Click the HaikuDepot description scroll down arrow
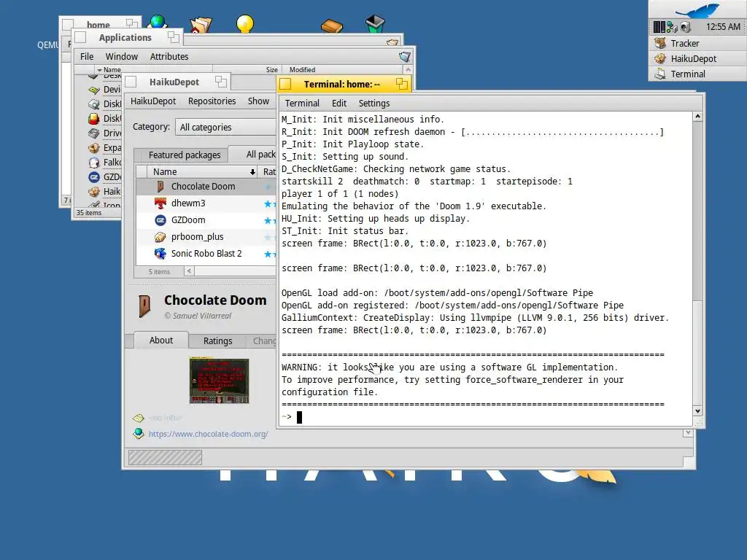 pyautogui.click(x=687, y=433)
